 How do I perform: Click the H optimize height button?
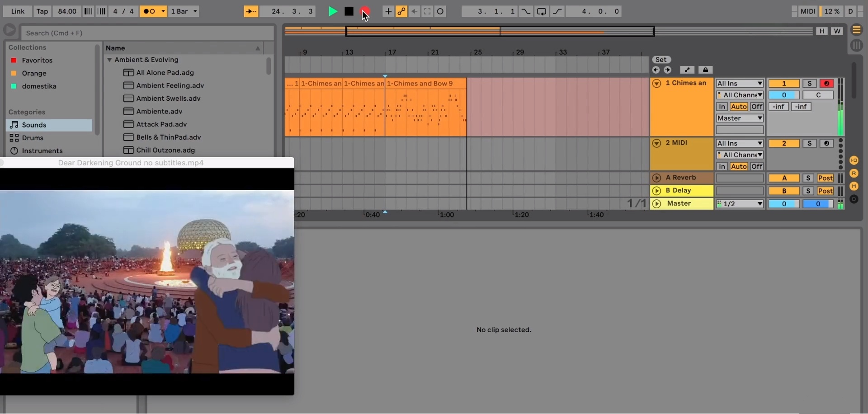821,31
